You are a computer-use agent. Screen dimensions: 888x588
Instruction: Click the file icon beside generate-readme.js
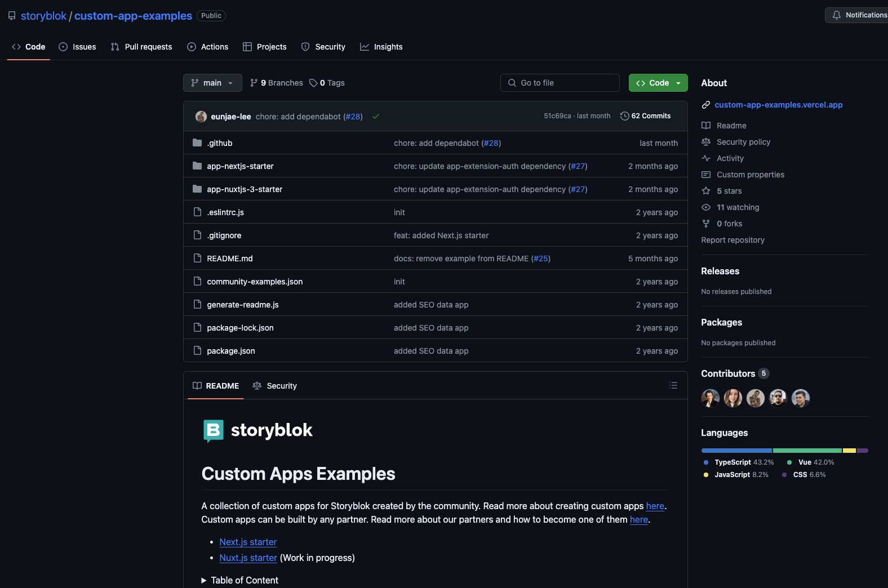197,305
